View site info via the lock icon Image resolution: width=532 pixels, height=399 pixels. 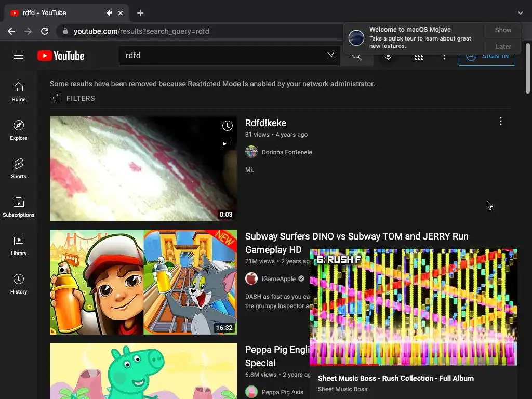pos(65,31)
